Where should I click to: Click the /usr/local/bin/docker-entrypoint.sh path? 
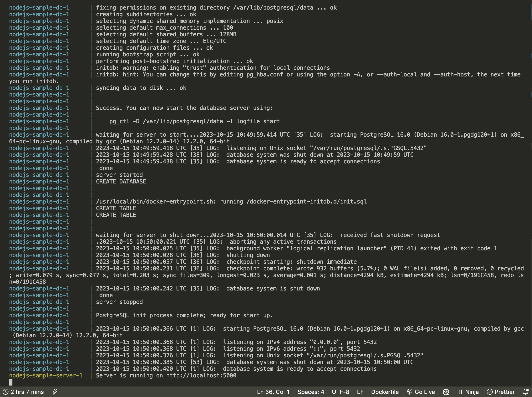click(154, 201)
